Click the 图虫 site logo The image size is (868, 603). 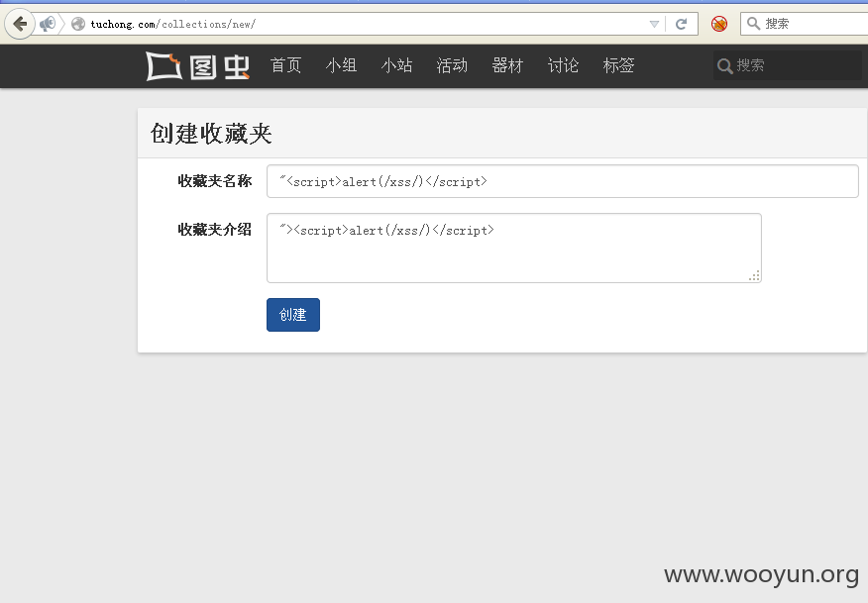coord(198,65)
